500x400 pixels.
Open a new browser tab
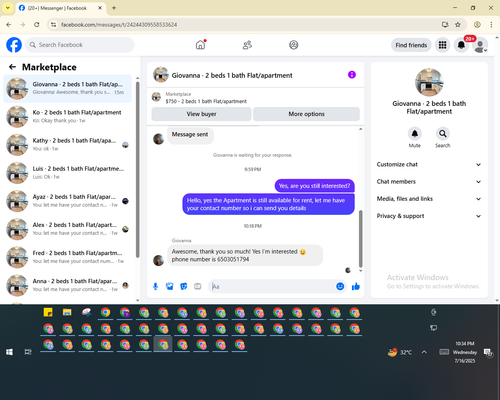(x=114, y=8)
